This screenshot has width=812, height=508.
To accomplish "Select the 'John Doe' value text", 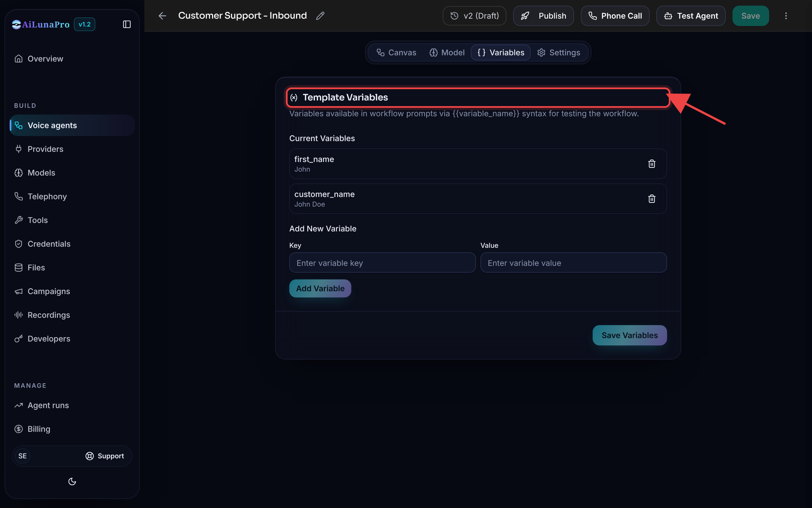I will tap(310, 204).
